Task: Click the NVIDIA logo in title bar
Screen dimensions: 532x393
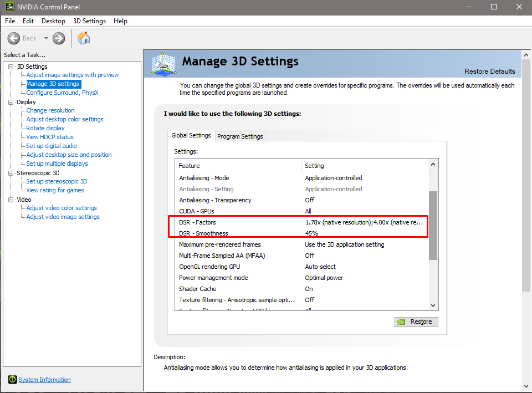Action: pos(9,7)
